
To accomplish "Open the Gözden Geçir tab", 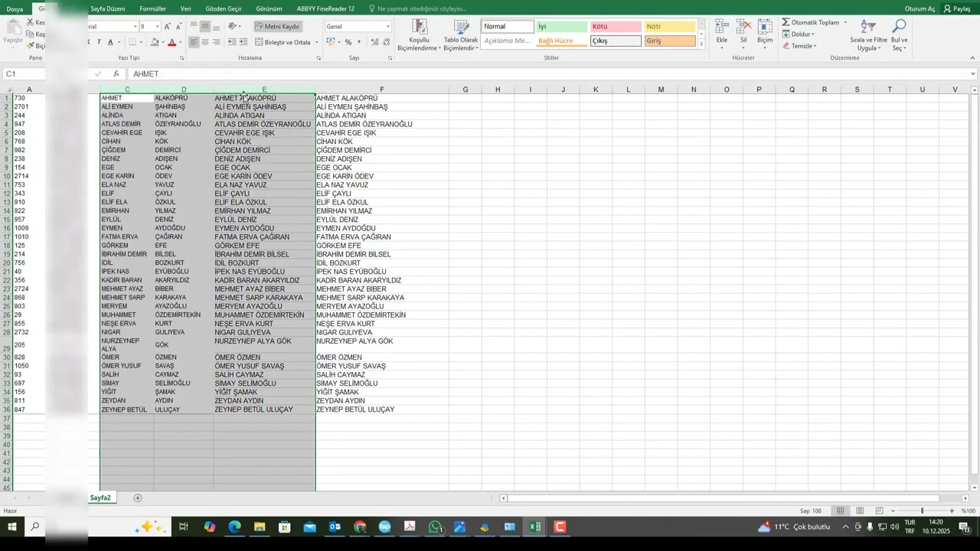I will tap(224, 8).
